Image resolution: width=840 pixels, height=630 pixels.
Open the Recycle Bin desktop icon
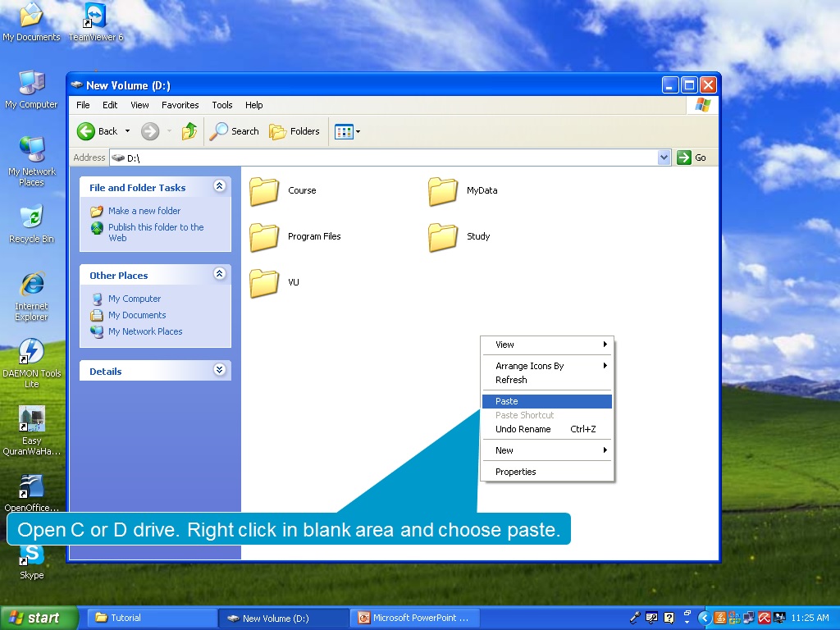pyautogui.click(x=31, y=224)
